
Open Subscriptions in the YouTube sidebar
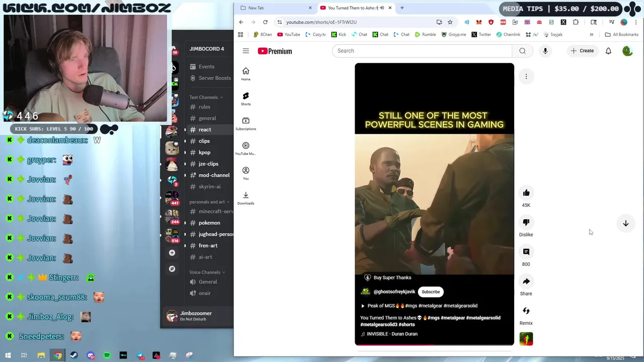[x=246, y=124]
